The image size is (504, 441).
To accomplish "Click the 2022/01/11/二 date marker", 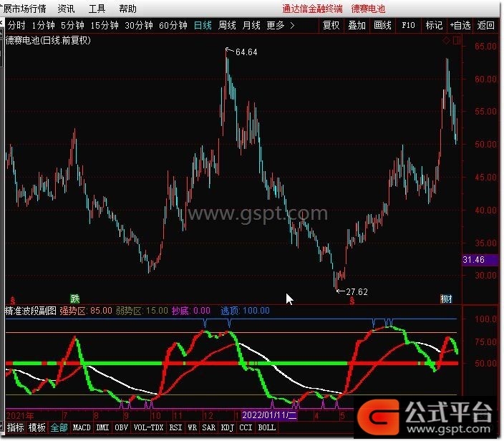I will click(269, 415).
